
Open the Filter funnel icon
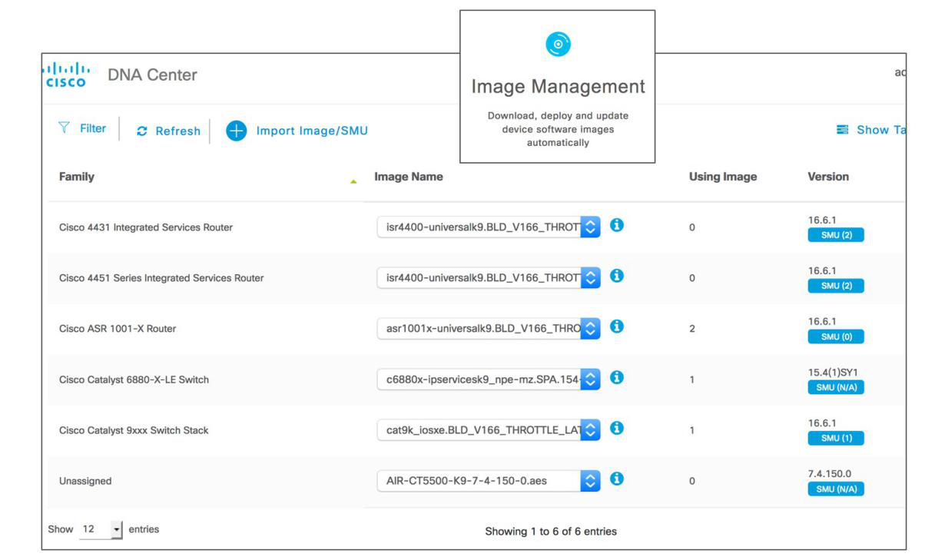[x=65, y=128]
